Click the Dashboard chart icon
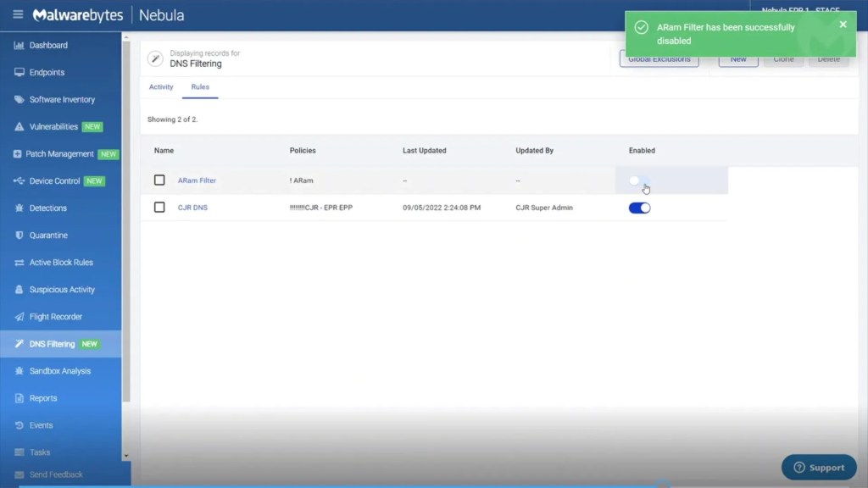This screenshot has width=868, height=488. 19,46
